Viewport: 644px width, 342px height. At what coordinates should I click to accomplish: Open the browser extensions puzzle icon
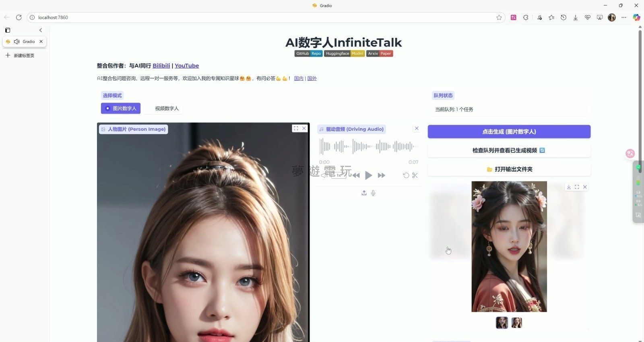click(x=526, y=17)
